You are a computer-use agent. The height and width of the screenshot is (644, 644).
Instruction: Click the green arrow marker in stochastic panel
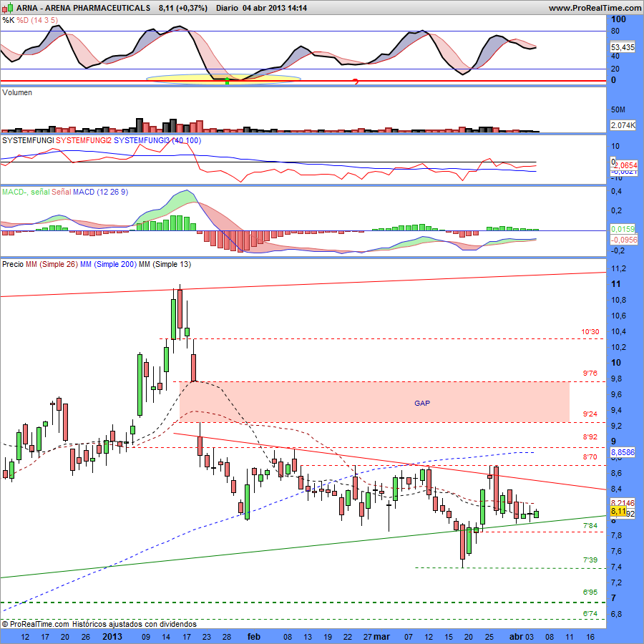click(x=227, y=82)
